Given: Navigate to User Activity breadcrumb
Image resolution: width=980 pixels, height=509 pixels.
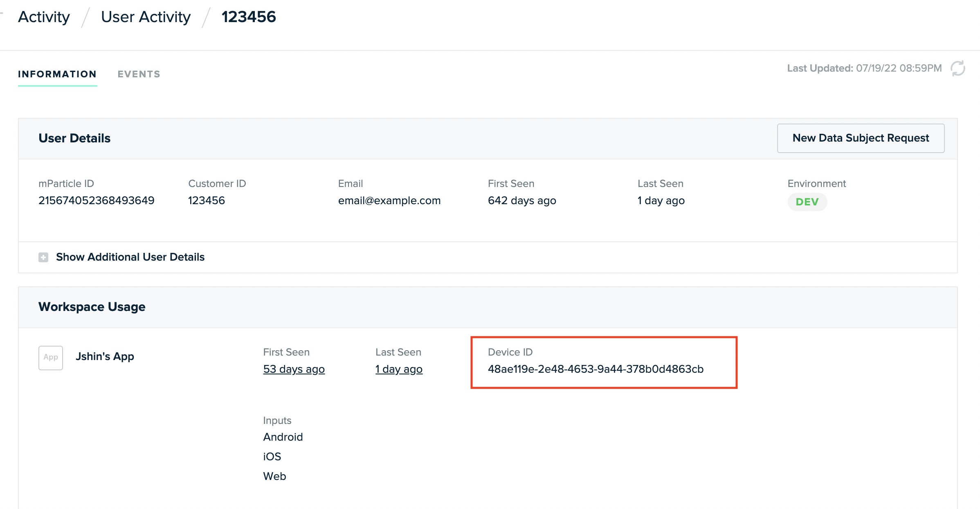Looking at the screenshot, I should pyautogui.click(x=146, y=17).
